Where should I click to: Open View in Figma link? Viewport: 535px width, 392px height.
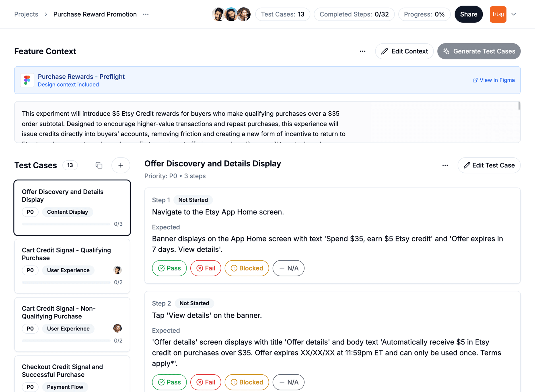point(494,80)
